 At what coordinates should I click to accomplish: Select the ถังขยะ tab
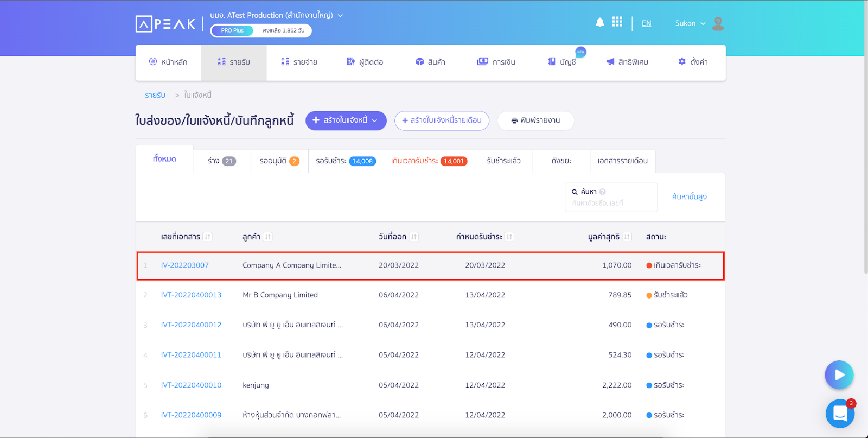pos(561,161)
